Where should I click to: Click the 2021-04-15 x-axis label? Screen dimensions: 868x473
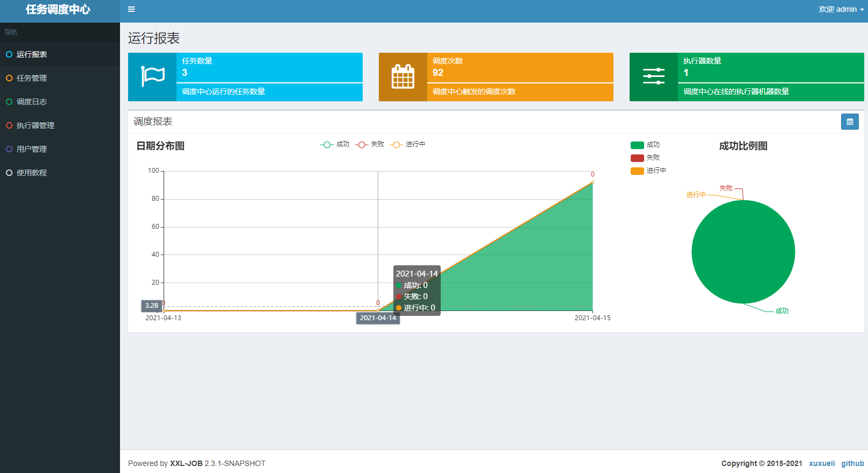click(592, 318)
